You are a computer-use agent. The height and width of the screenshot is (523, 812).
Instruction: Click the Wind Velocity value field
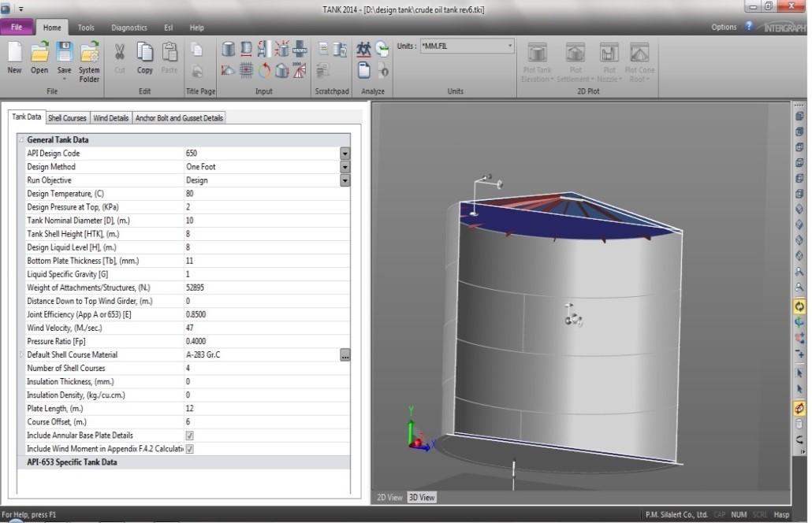click(262, 328)
